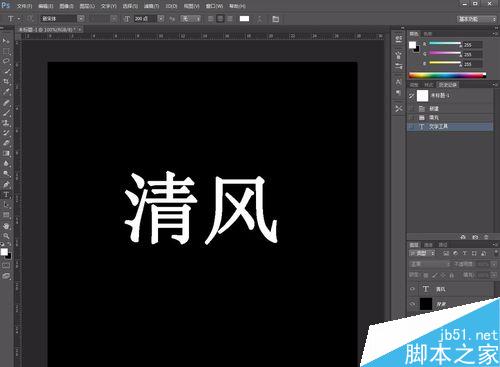Select the Lasso tool
The height and width of the screenshot is (367, 500).
tap(6, 62)
